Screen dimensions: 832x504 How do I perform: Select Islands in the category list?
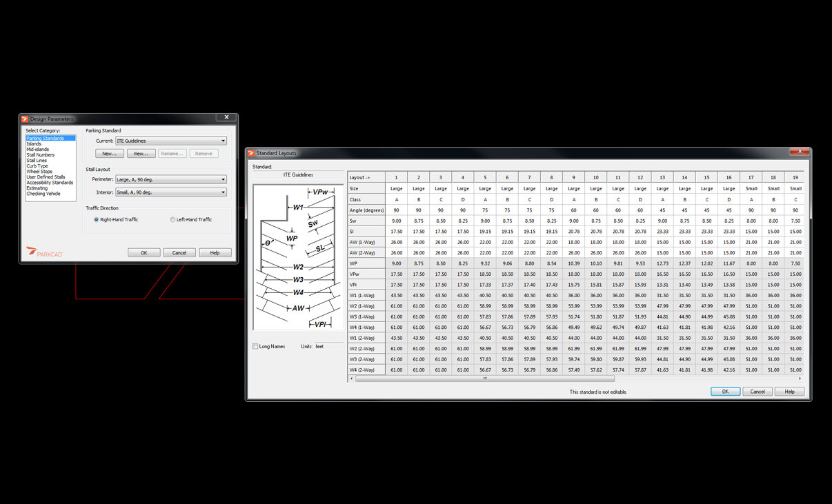pos(34,143)
